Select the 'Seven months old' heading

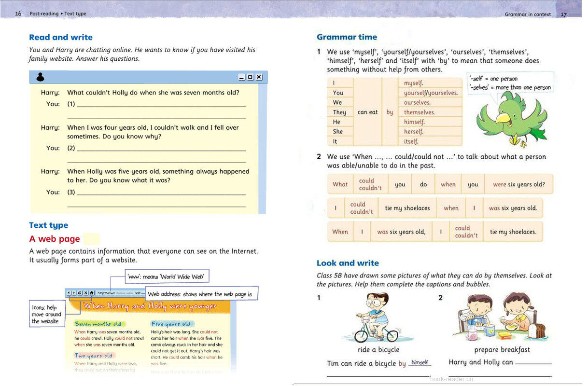point(98,324)
